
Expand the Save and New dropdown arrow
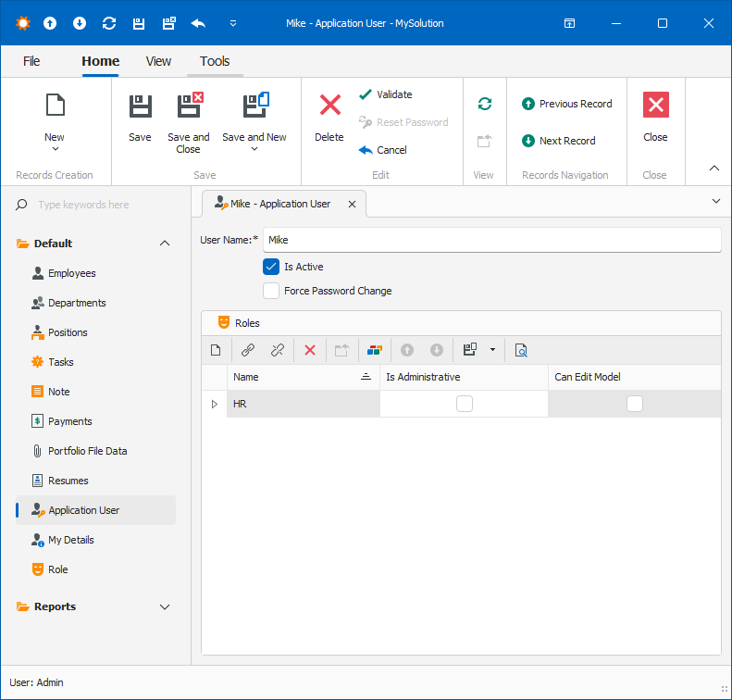click(x=254, y=149)
